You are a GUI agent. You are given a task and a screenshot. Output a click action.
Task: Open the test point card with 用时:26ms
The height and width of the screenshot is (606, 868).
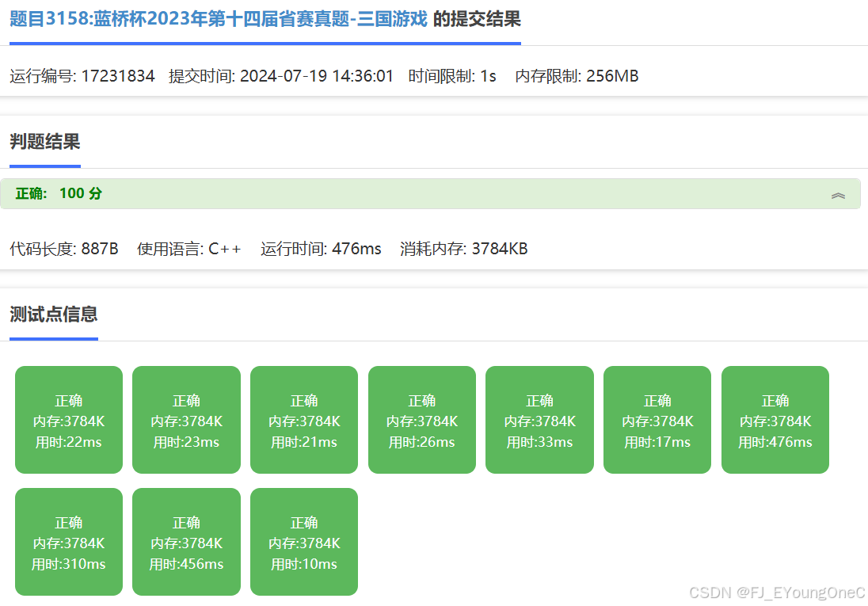[422, 420]
